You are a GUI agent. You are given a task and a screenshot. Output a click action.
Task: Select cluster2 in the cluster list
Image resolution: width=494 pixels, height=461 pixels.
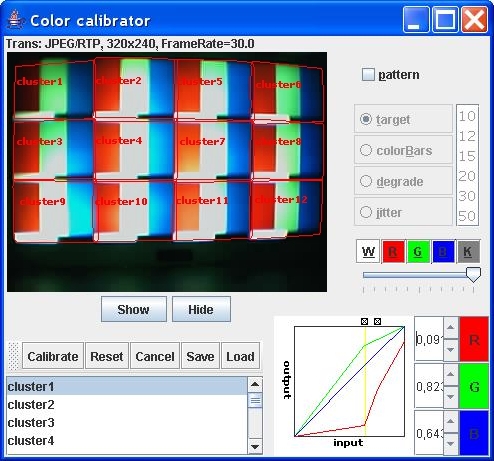click(127, 405)
